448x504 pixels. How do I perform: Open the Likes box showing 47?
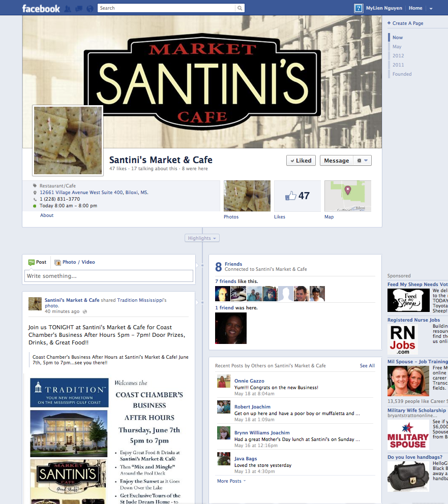click(x=297, y=196)
